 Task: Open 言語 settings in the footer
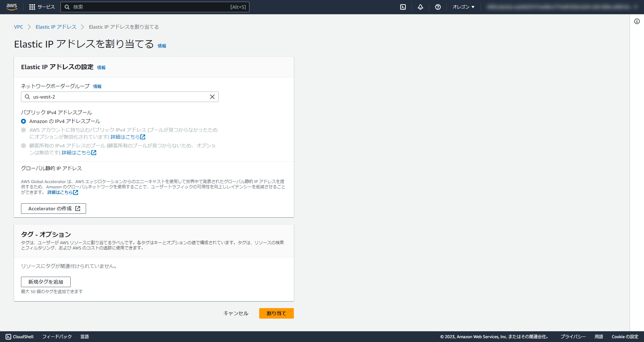(85, 336)
